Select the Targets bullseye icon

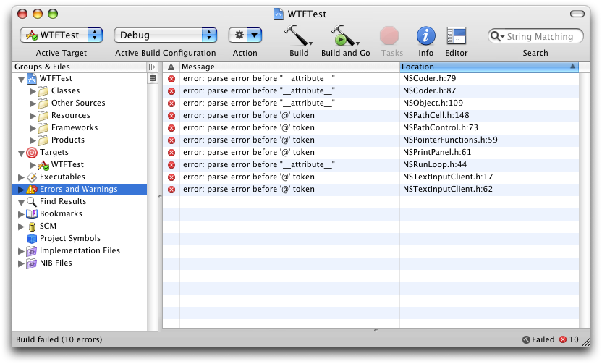tap(32, 153)
